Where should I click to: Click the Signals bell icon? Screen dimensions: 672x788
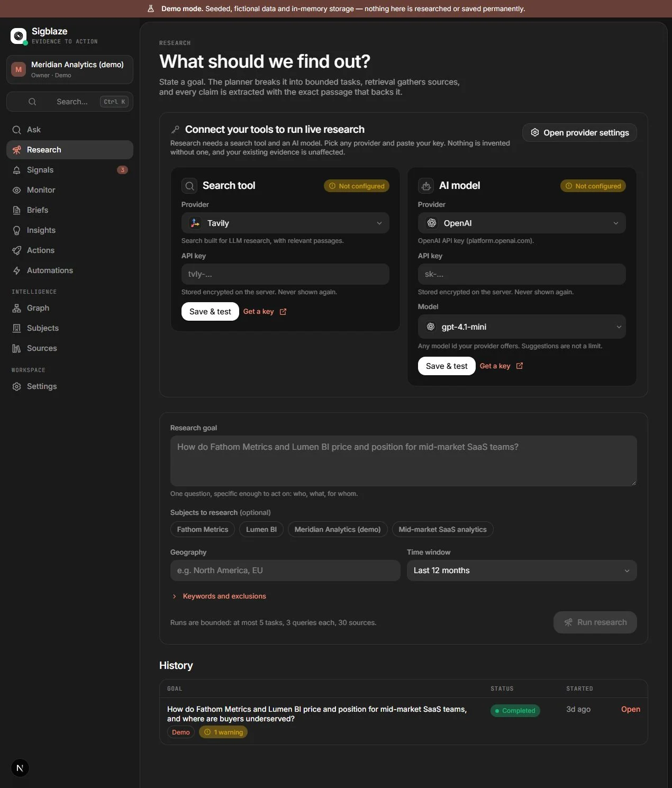pyautogui.click(x=17, y=170)
